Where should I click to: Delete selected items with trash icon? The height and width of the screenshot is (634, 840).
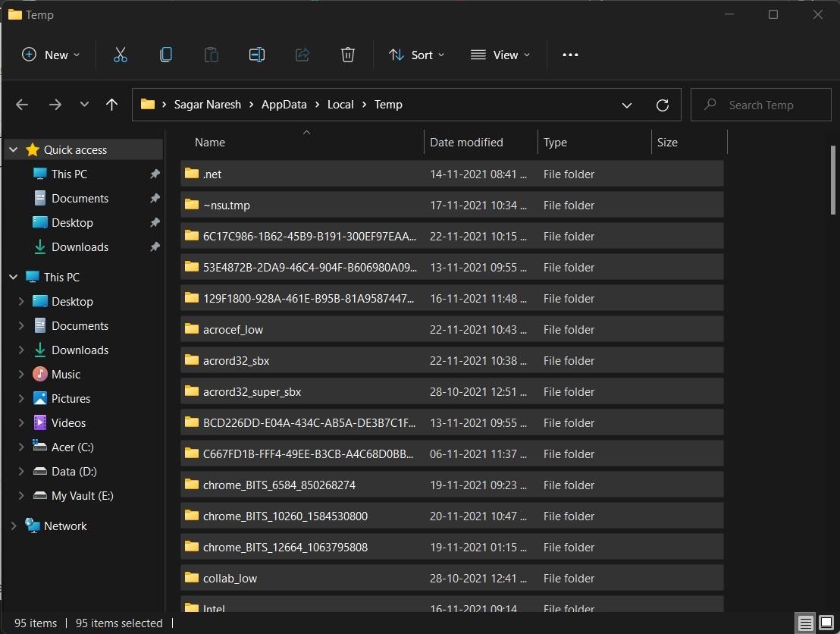(347, 55)
